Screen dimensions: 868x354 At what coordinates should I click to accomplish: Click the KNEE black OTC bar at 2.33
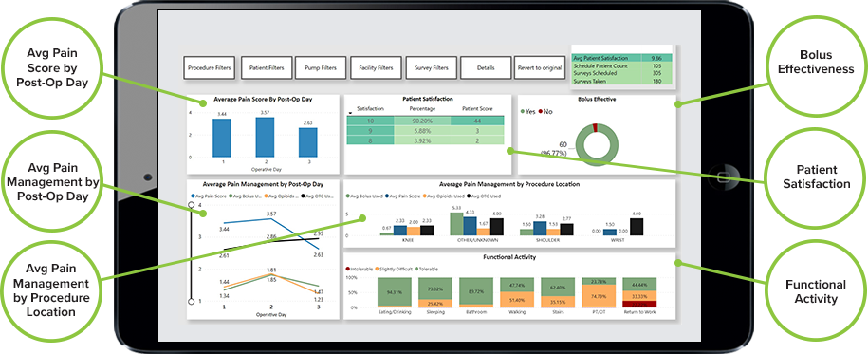click(427, 231)
